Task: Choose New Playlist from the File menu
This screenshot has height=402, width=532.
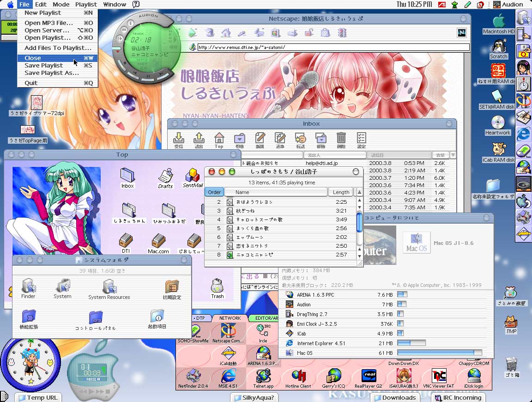Action: pos(58,12)
